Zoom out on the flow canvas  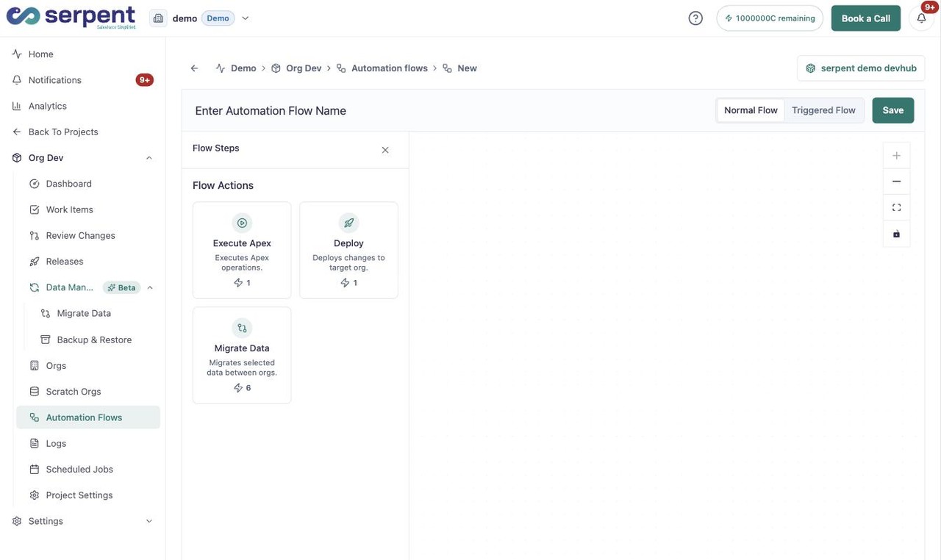[896, 182]
